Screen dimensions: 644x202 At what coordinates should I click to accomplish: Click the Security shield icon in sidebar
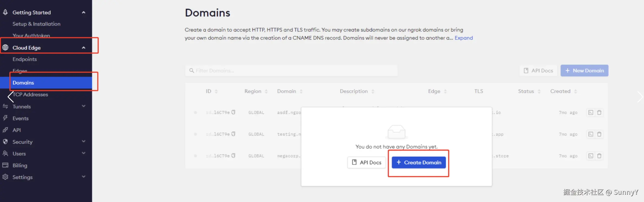click(5, 142)
